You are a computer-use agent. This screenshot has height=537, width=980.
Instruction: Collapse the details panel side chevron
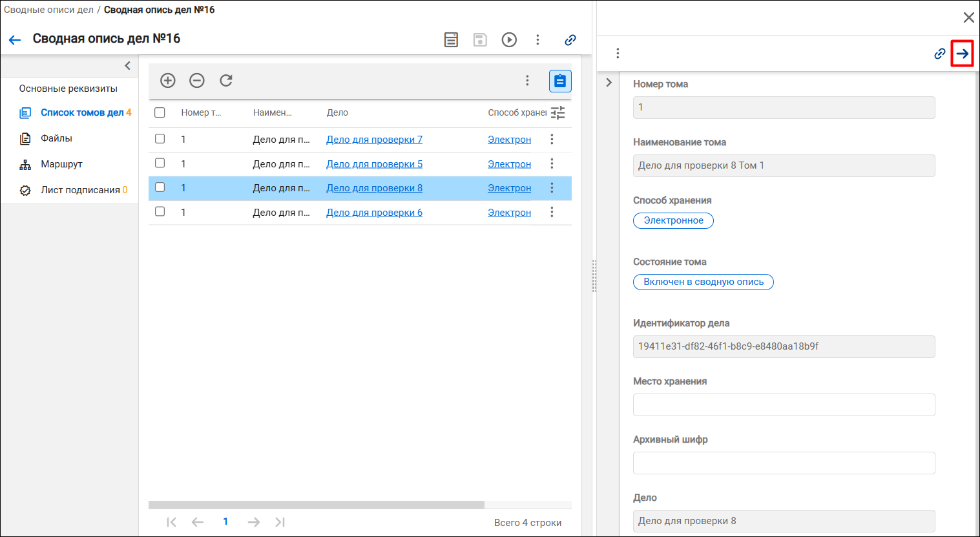pos(609,83)
